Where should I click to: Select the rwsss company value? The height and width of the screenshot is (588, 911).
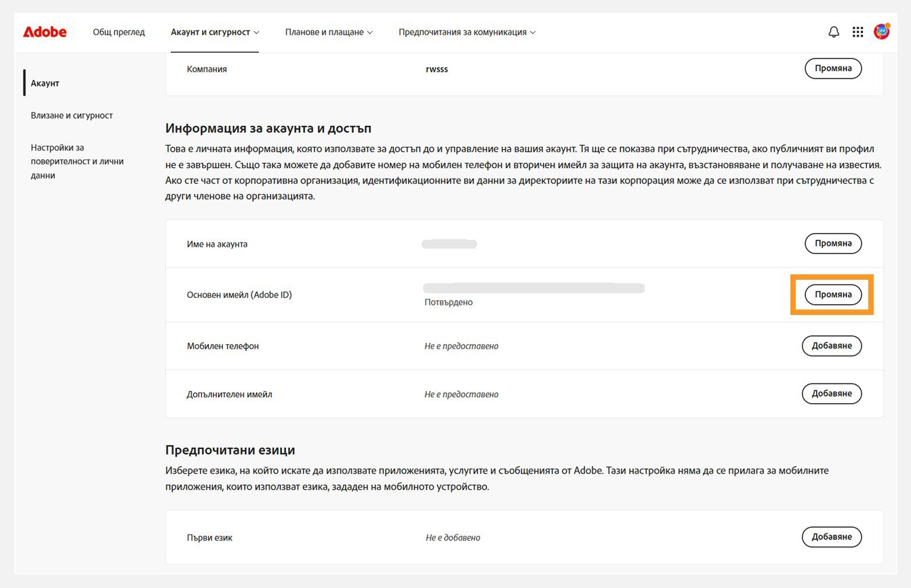[x=437, y=68]
